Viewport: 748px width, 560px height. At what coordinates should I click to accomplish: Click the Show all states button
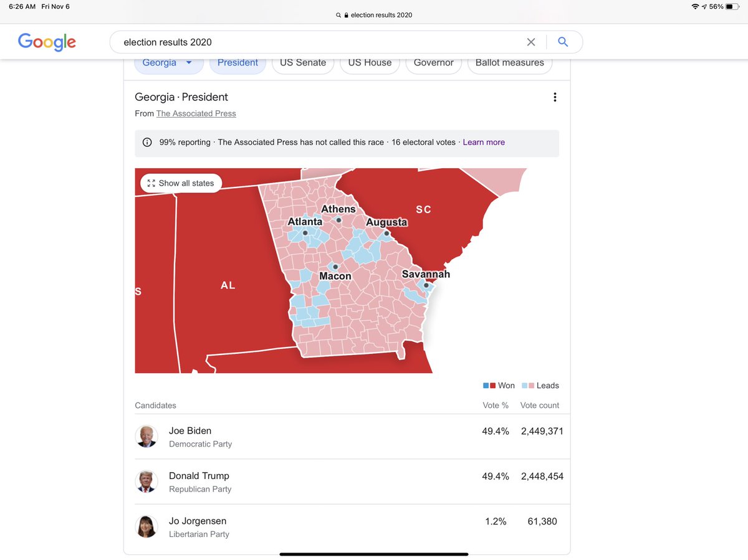181,183
